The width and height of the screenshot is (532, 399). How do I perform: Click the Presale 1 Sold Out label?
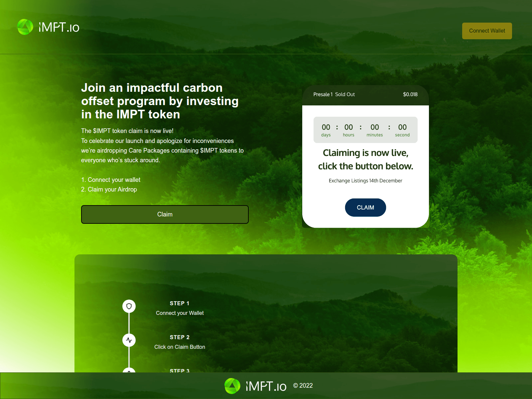[x=334, y=94]
